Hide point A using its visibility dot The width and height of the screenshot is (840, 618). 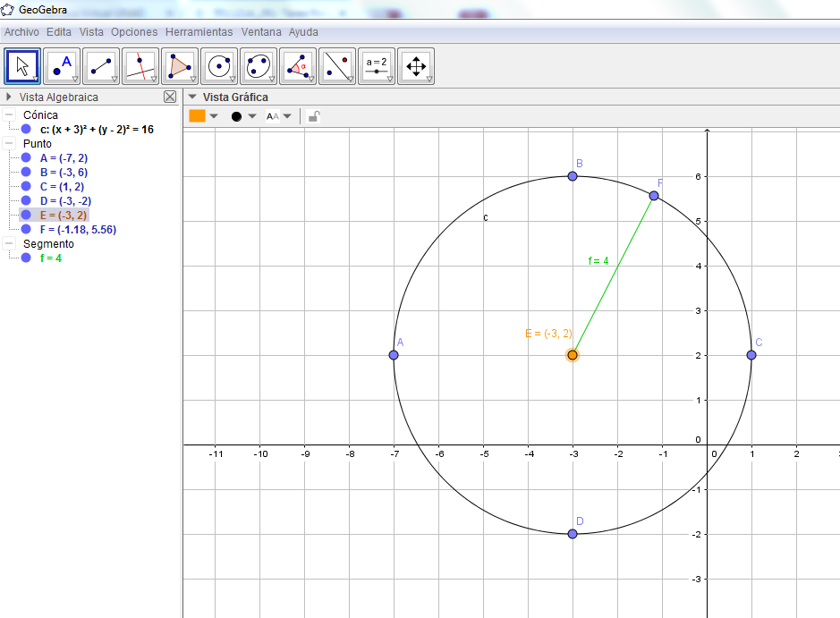[x=26, y=159]
